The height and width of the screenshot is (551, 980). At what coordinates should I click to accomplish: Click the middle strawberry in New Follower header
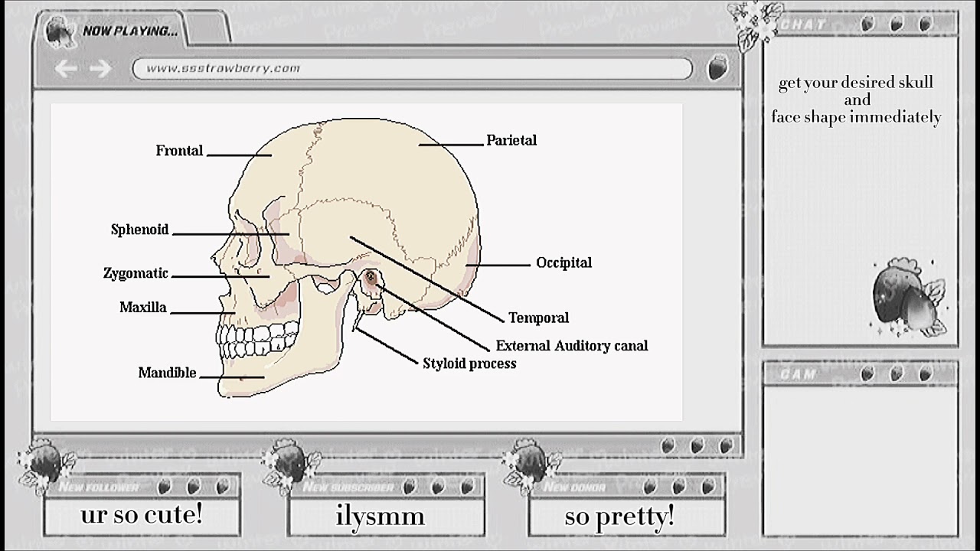(194, 487)
